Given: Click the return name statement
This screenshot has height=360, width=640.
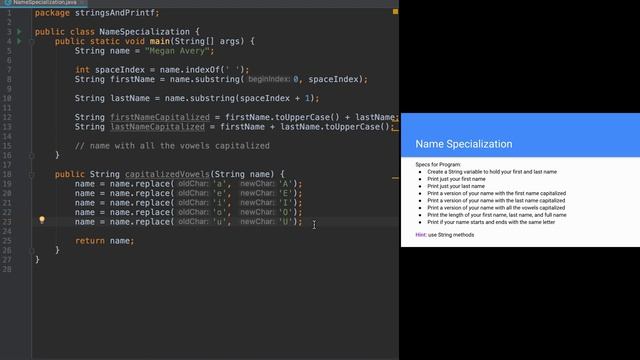Looking at the screenshot, I should pyautogui.click(x=104, y=241).
